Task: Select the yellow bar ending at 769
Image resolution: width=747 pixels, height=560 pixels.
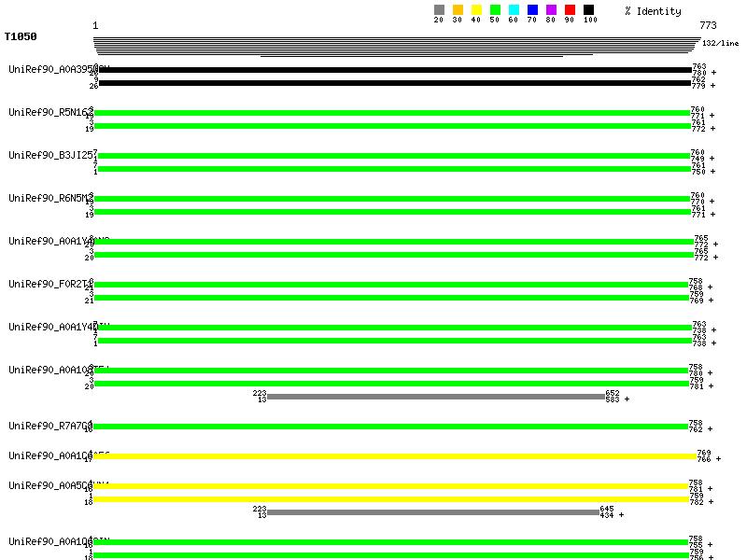Action: [394, 456]
